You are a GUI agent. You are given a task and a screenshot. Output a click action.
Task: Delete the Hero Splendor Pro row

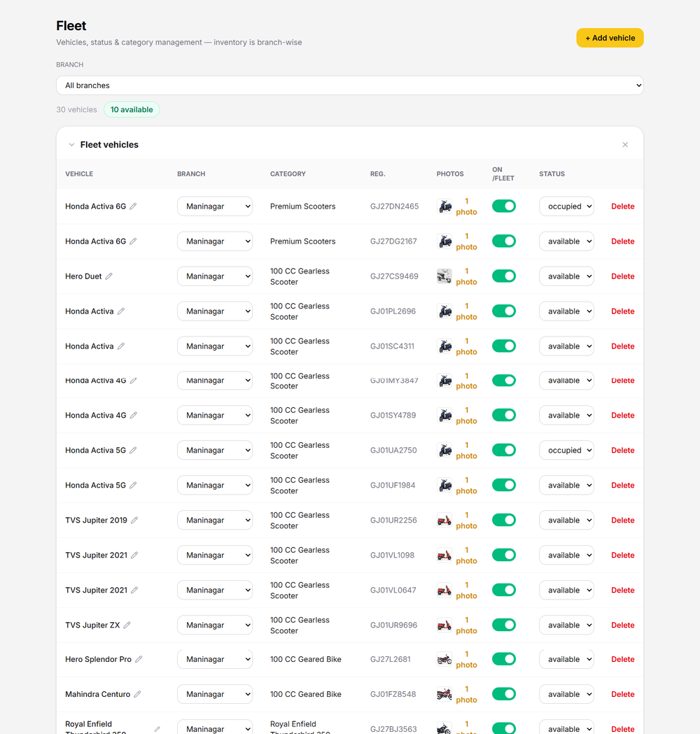coord(623,659)
